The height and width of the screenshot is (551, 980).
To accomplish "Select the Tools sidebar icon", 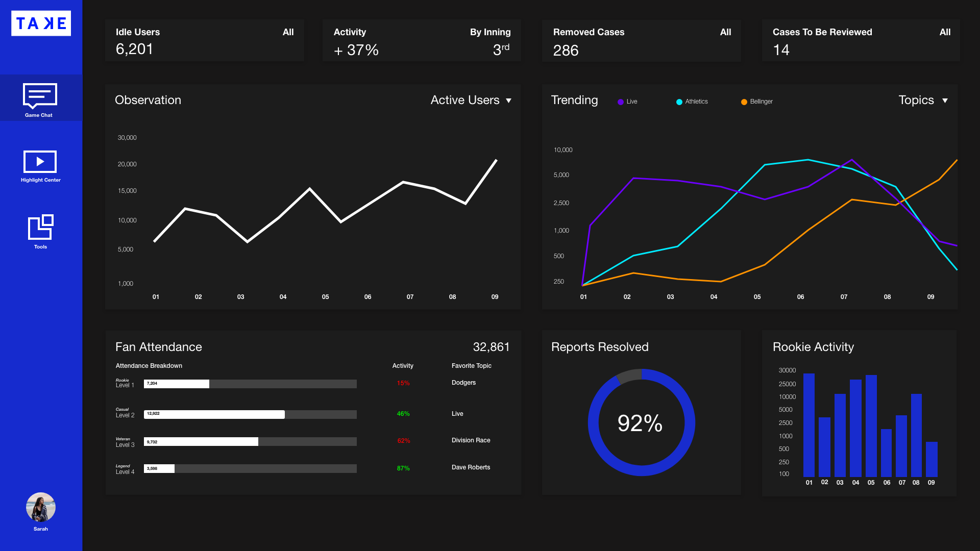I will click(40, 227).
